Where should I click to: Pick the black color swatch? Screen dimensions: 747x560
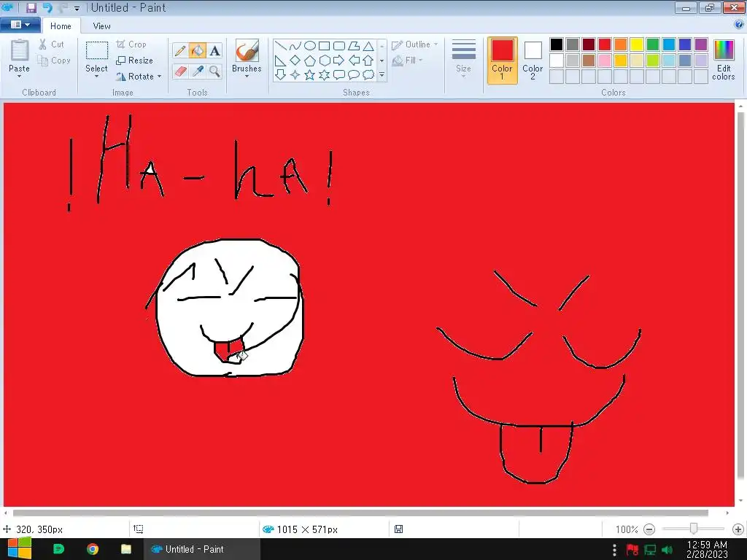click(557, 44)
